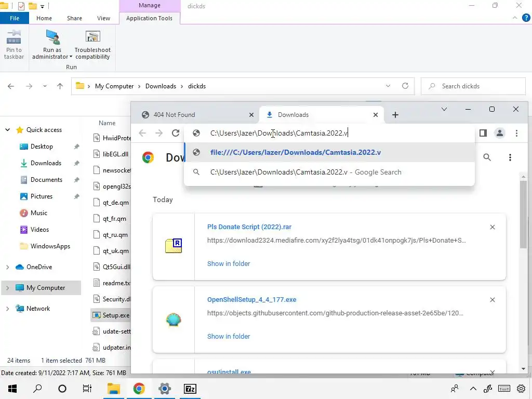Open OpenShellSetup_4_4_177.exe link
This screenshot has height=399, width=532.
click(x=251, y=300)
